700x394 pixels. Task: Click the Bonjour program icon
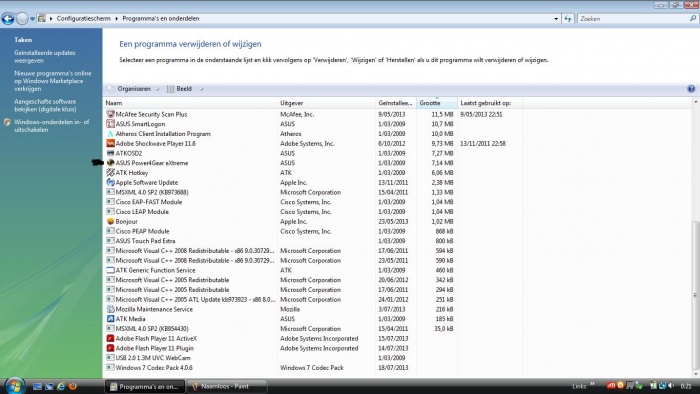[110, 221]
